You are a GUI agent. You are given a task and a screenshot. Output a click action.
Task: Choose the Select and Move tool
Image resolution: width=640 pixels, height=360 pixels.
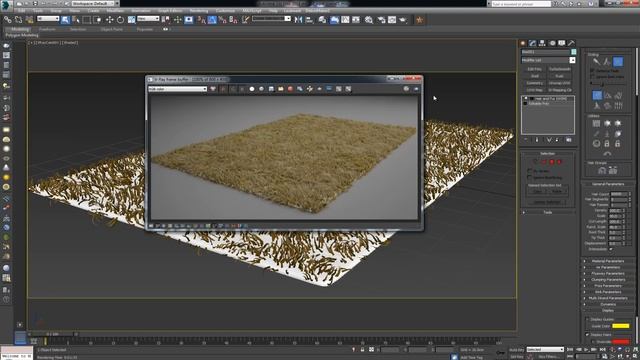click(109, 20)
